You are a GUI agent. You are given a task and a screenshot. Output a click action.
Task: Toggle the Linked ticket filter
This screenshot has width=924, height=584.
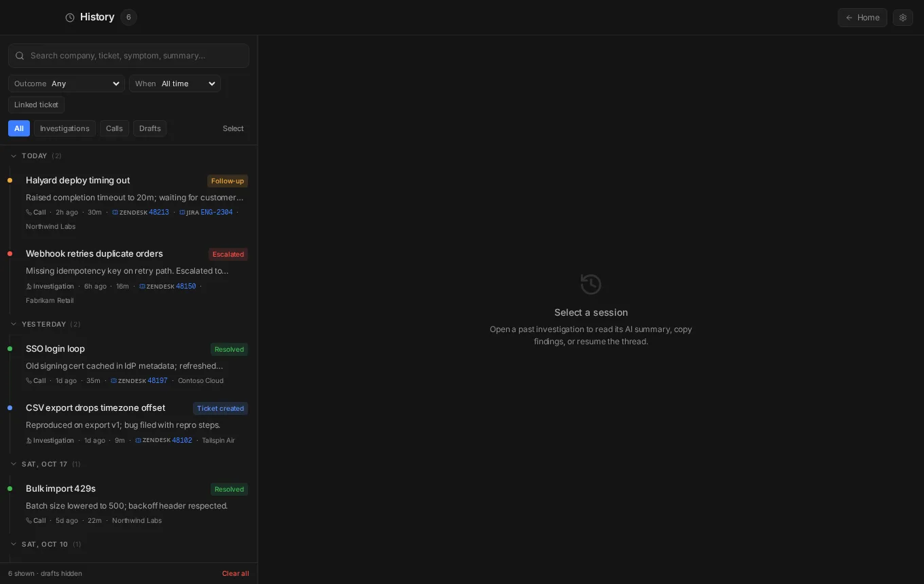36,105
